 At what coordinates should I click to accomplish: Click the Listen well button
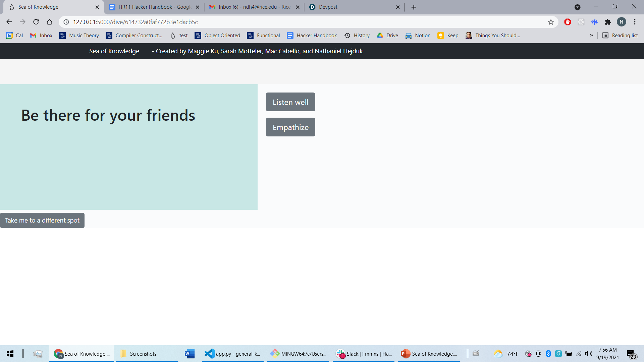pos(290,102)
